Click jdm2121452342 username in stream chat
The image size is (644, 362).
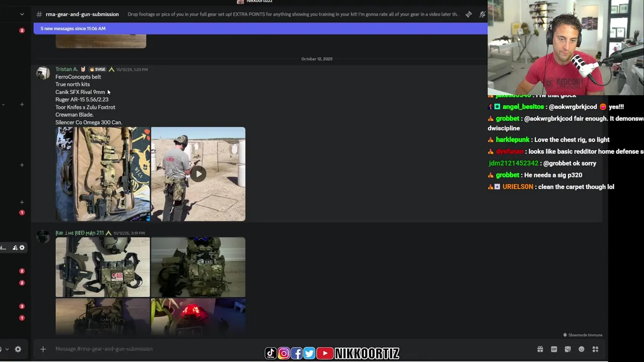click(513, 163)
